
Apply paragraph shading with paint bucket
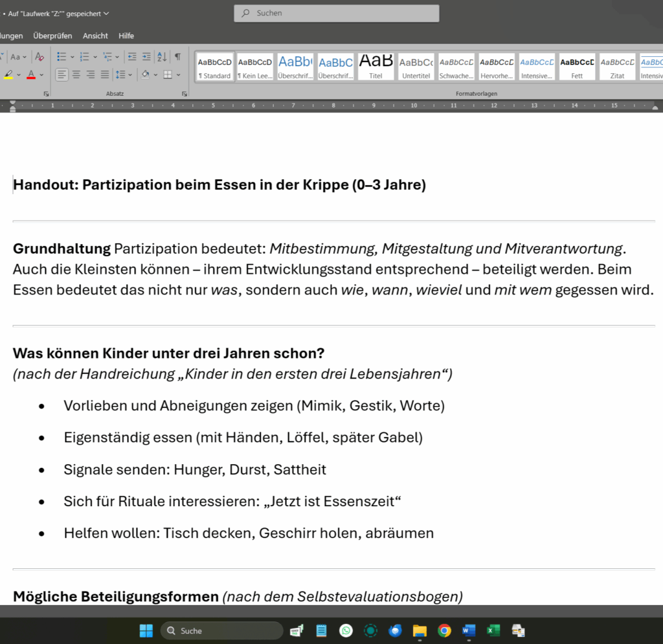pos(146,75)
